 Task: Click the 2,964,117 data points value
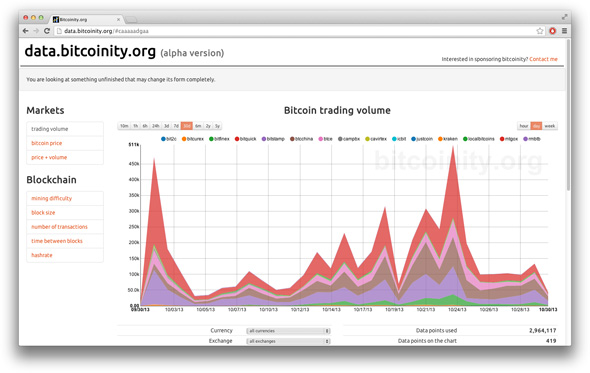543,330
